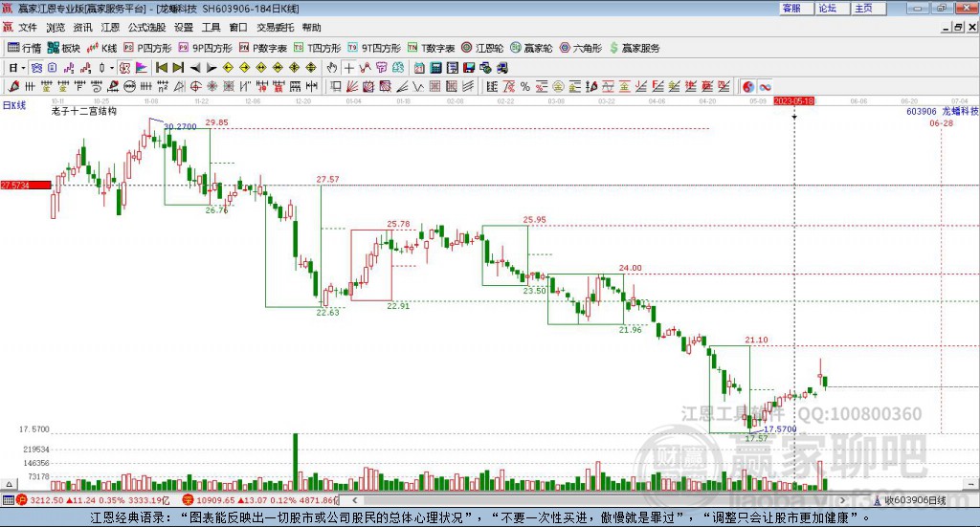Open the 交易委托 menu
Screen dimensions: 980x527
click(x=275, y=28)
